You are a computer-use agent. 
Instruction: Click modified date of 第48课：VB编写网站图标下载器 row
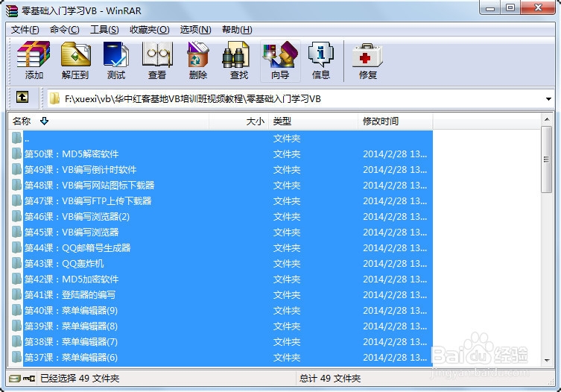(x=395, y=185)
